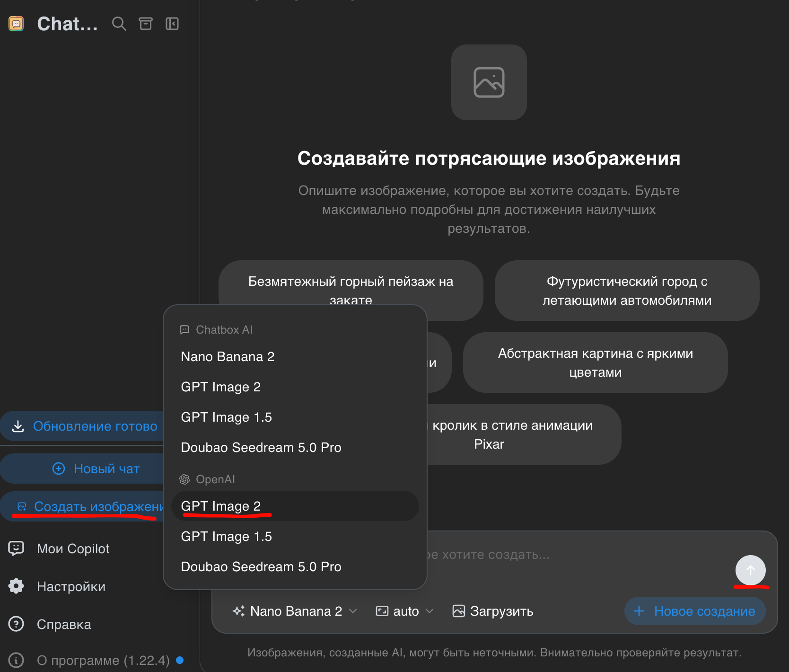789x672 pixels.
Task: Click the Справка question mark icon
Action: pos(16,624)
